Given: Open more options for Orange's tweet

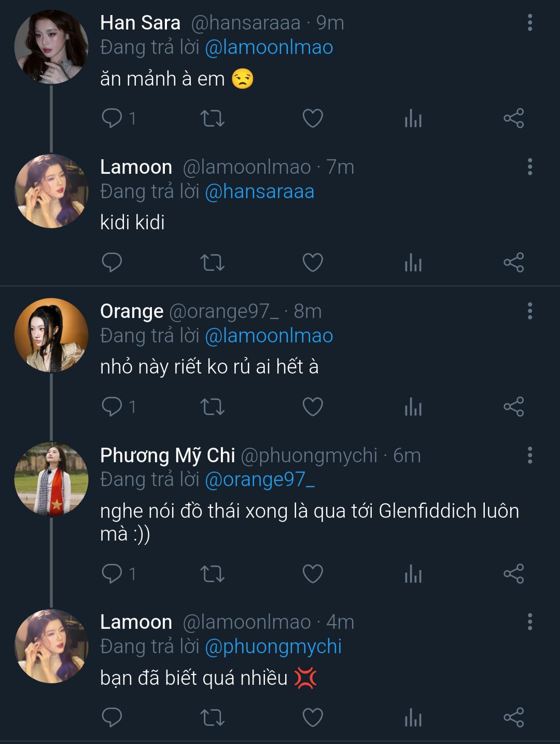Looking at the screenshot, I should (529, 311).
